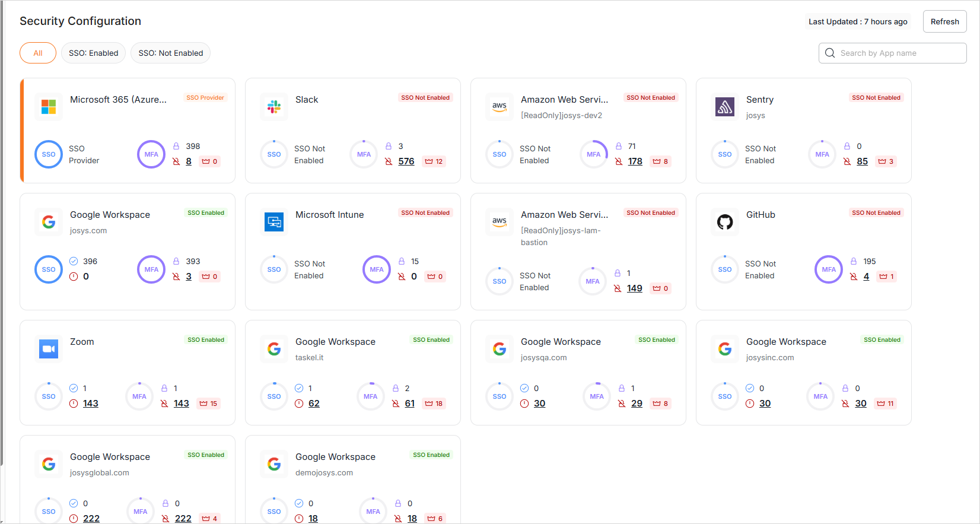Viewport: 980px width, 524px height.
Task: Click Google logo on josys.com card
Action: pos(49,222)
